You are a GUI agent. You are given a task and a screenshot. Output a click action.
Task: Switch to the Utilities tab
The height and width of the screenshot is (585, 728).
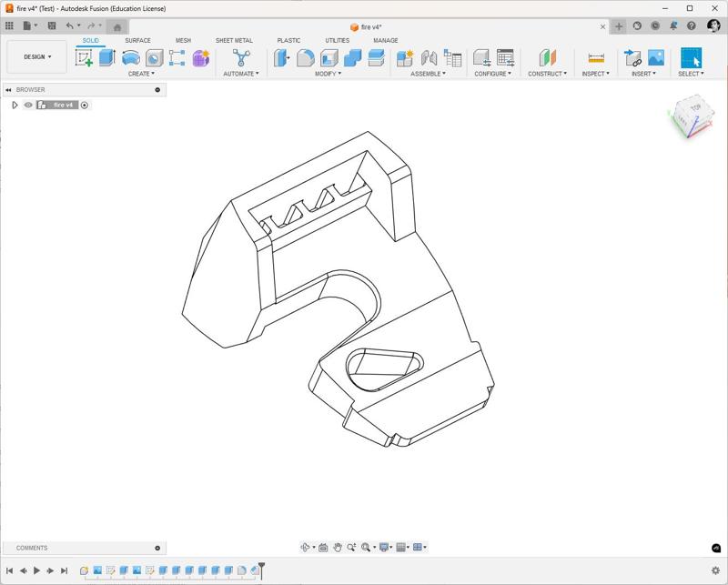337,40
